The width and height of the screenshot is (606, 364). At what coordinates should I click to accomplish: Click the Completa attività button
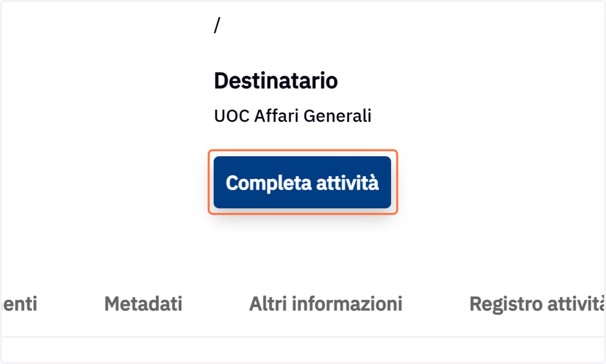(x=302, y=182)
